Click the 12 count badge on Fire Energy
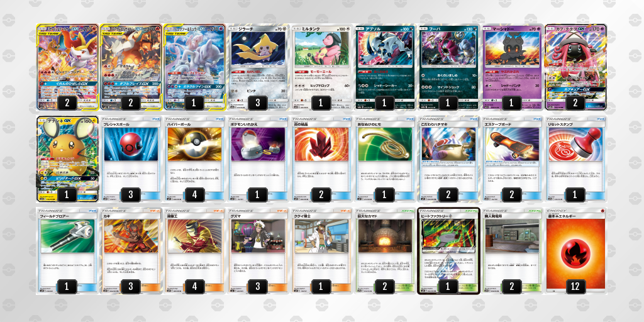644x322 pixels. tap(575, 286)
